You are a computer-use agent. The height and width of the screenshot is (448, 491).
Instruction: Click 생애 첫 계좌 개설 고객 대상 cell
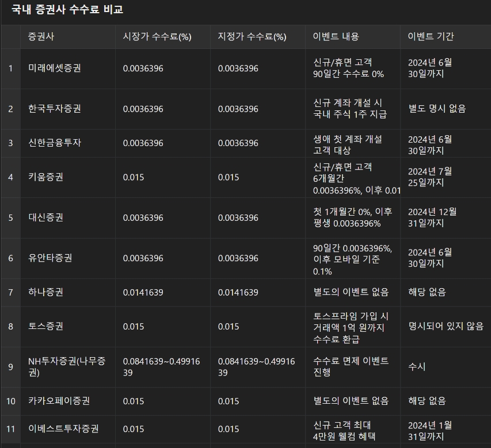[x=353, y=143]
